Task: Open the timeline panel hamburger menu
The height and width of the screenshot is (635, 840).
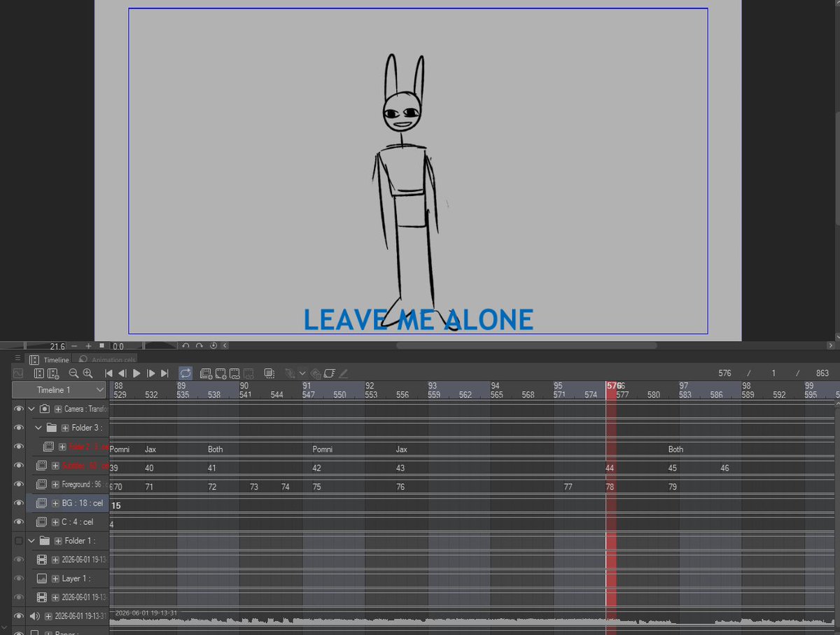Action: coord(17,358)
